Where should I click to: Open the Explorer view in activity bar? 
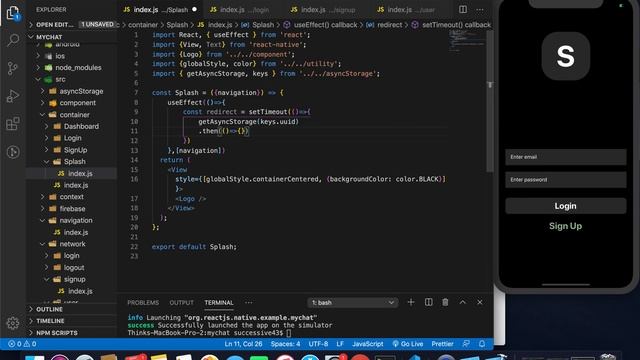[x=13, y=13]
